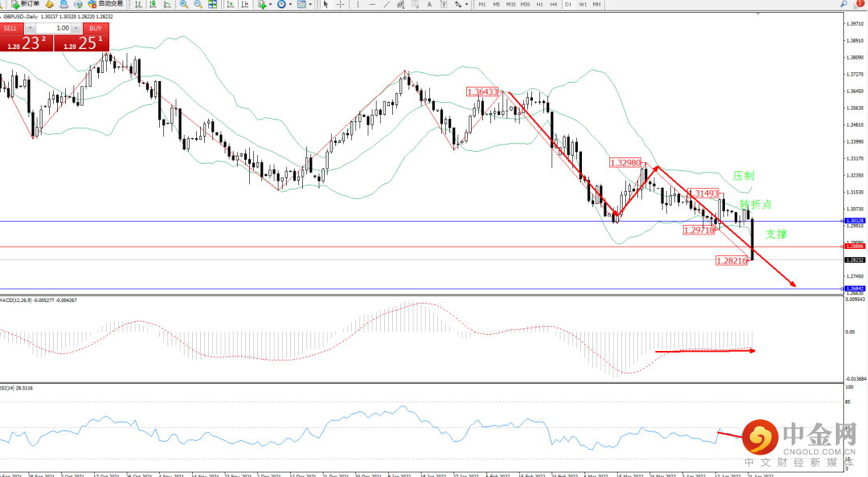Viewport: 868px width, 477px height.
Task: Switch to H1 timeframe
Action: pyautogui.click(x=540, y=4)
